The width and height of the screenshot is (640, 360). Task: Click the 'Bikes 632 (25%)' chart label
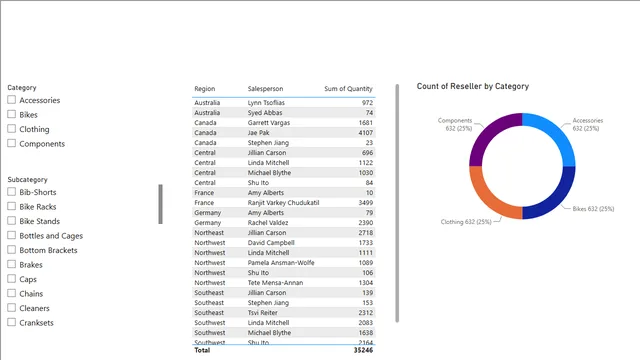(x=593, y=209)
